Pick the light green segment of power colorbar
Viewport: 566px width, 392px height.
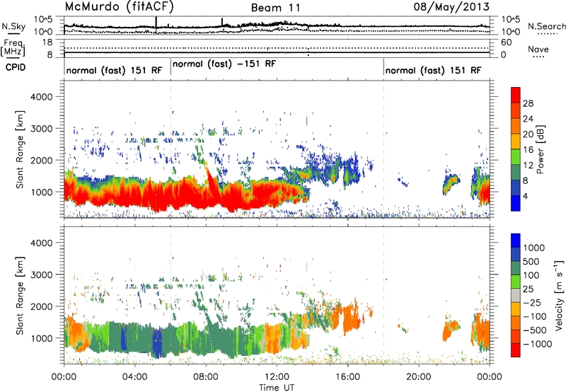[516, 156]
